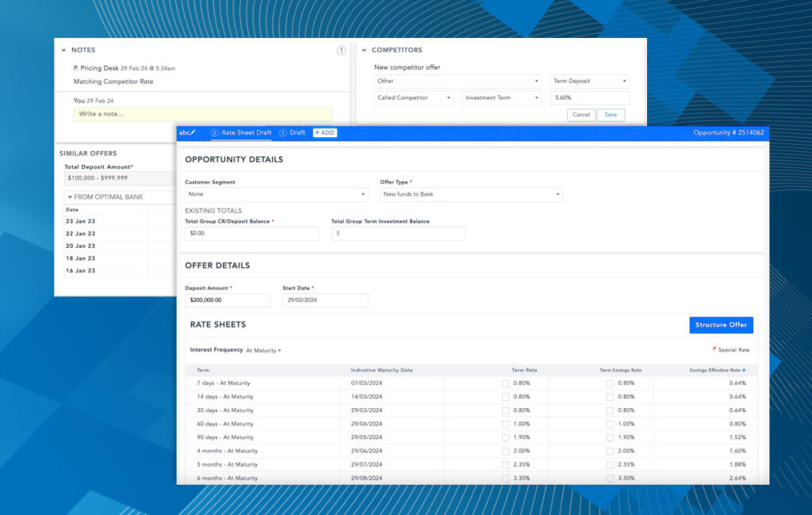
Task: Click the Structure Offer button
Action: [721, 325]
